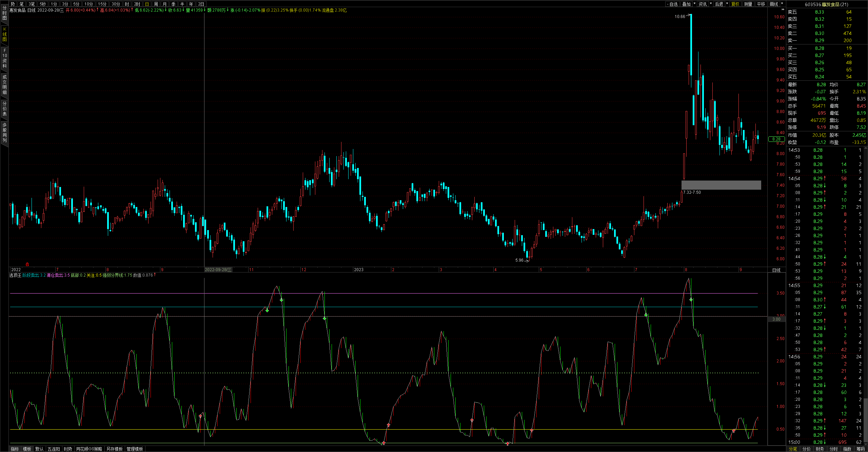Click the 叠加 overlay button
This screenshot has height=452, width=868.
686,4
